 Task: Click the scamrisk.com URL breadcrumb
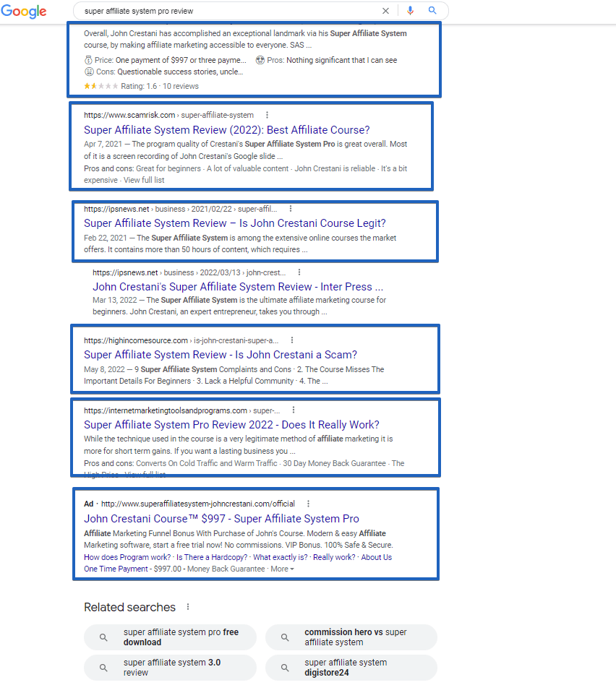tap(168, 115)
